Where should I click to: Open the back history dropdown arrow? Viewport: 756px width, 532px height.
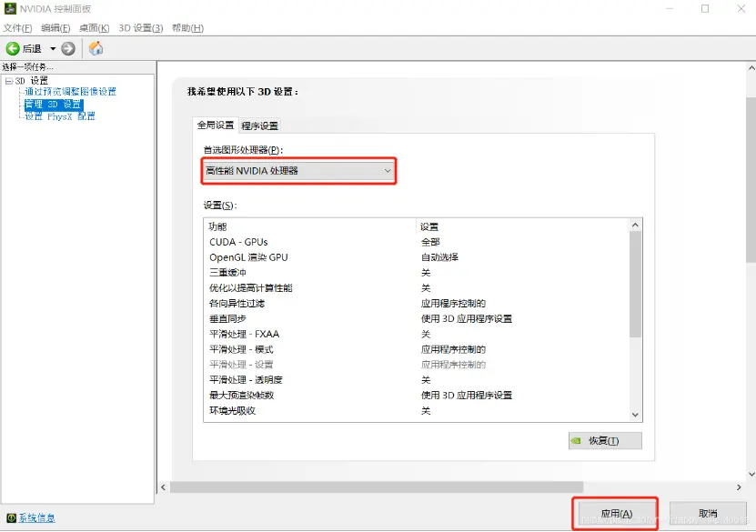(53, 48)
